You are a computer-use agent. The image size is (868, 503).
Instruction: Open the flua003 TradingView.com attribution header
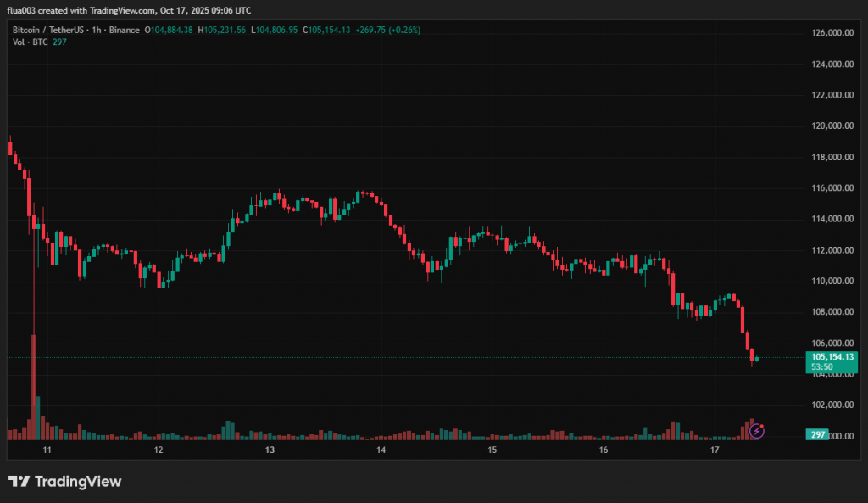point(129,11)
